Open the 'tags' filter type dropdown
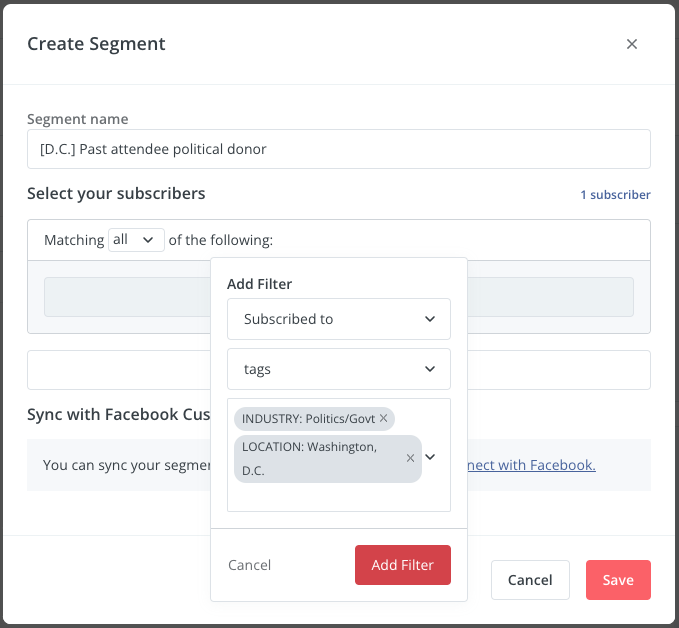Screen dimensions: 679x628 click(x=339, y=369)
